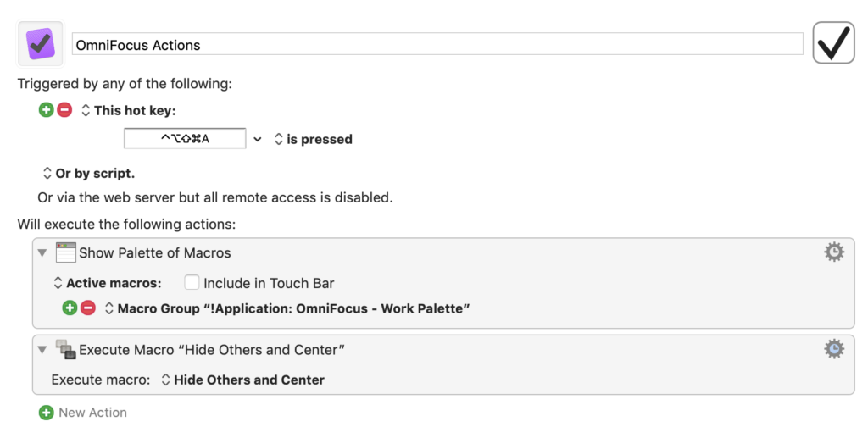
Task: Click New Action to add action
Action: click(83, 413)
